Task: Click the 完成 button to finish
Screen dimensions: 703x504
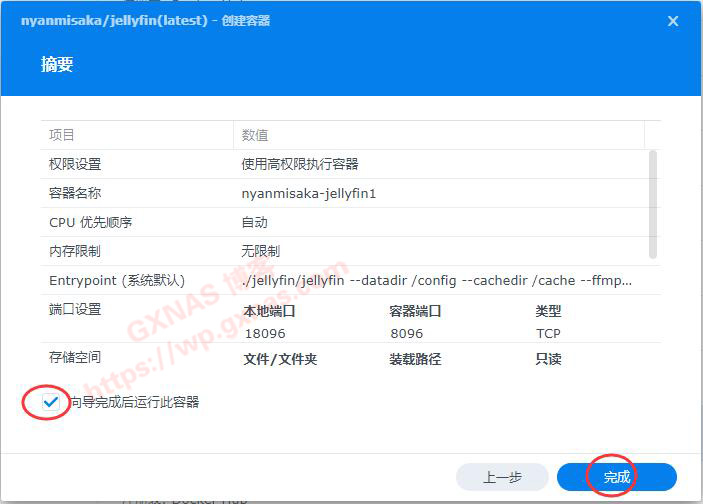Action: tap(617, 477)
